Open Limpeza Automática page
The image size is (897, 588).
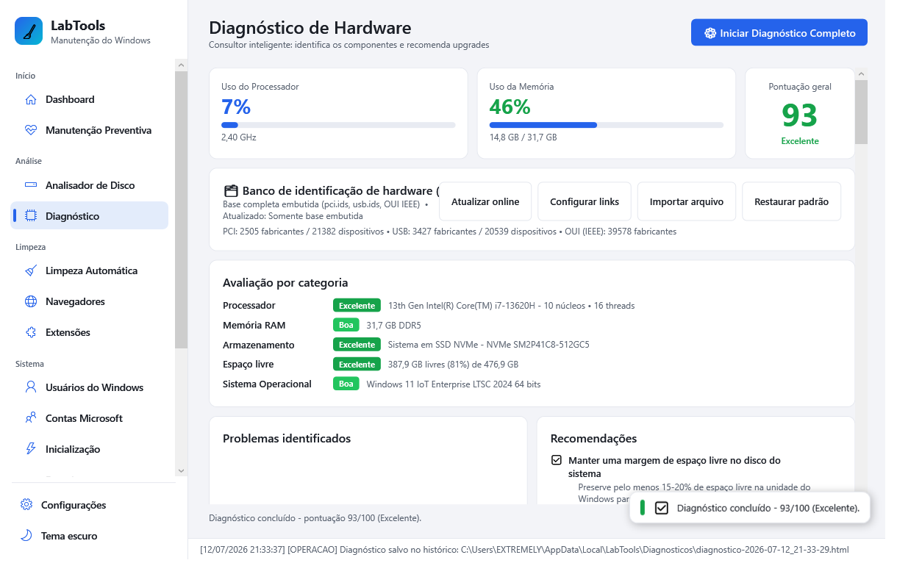(90, 270)
